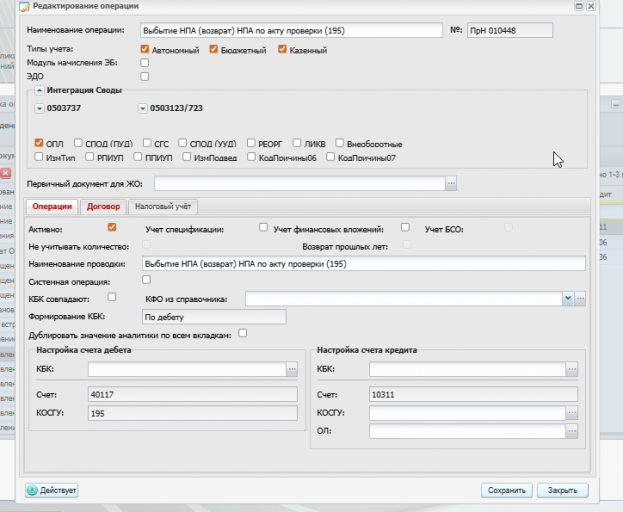Uncheck the Казенный accounting type
This screenshot has height=512, width=623.
coord(282,49)
